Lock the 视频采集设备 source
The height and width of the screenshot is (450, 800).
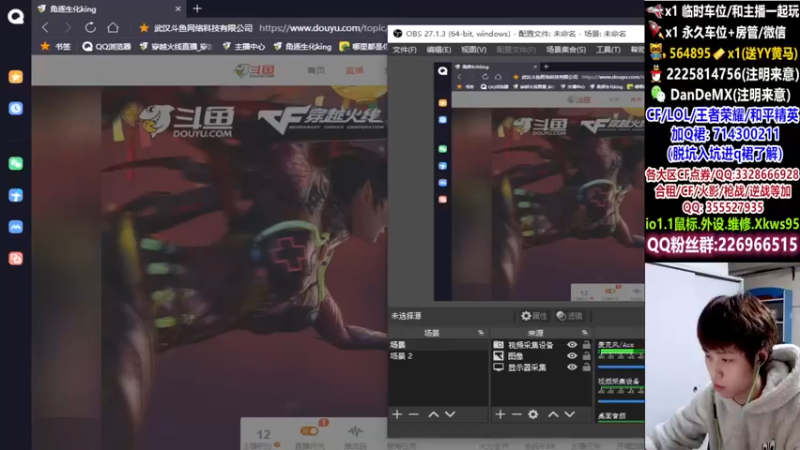(587, 345)
